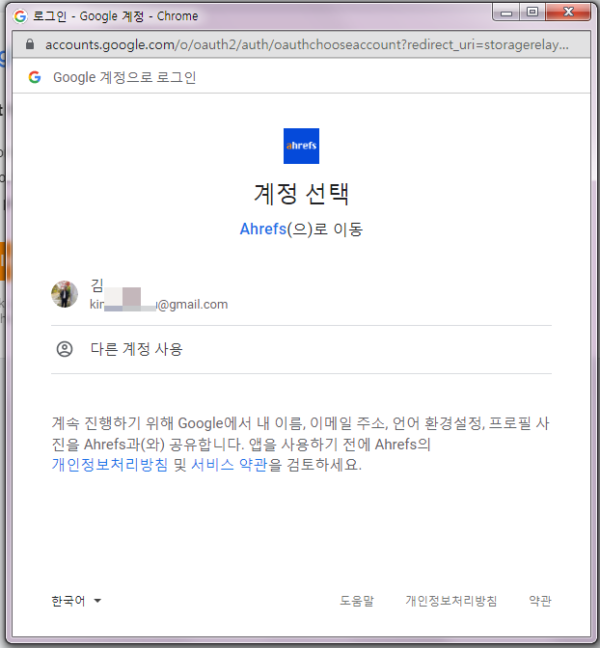
Task: Click the profile photo of 김 account
Action: tap(64, 294)
